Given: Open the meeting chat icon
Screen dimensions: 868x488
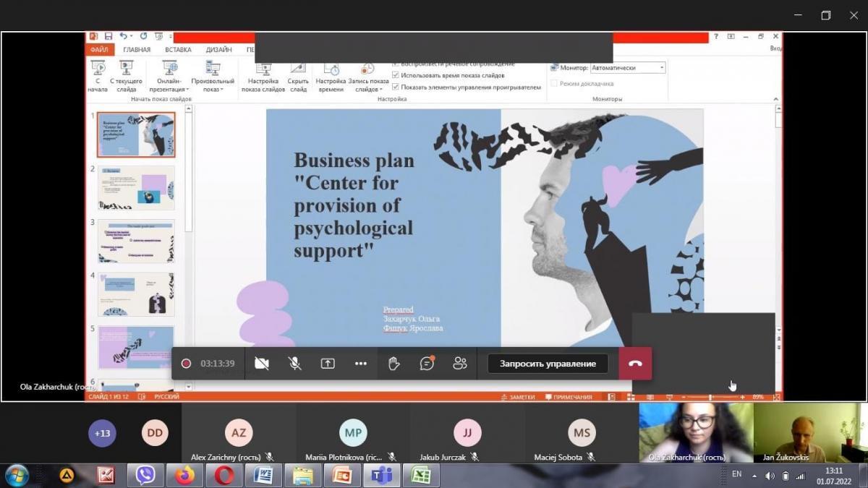Looking at the screenshot, I should (427, 364).
